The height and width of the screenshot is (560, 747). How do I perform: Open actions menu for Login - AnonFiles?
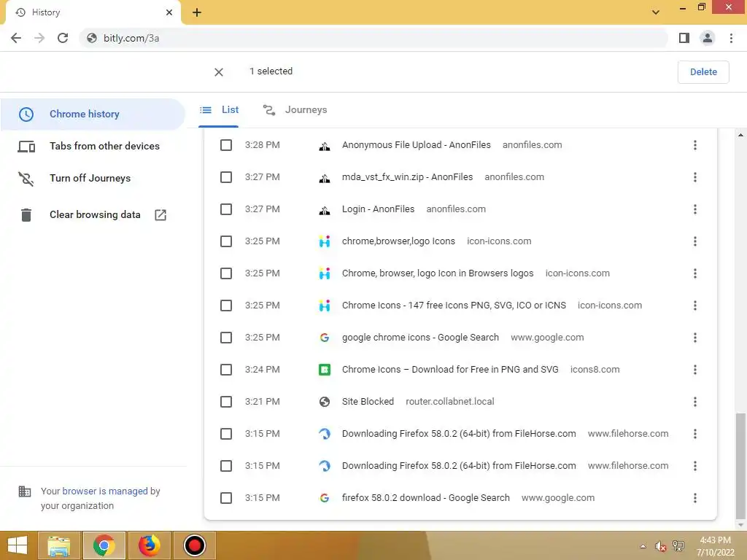coord(695,209)
